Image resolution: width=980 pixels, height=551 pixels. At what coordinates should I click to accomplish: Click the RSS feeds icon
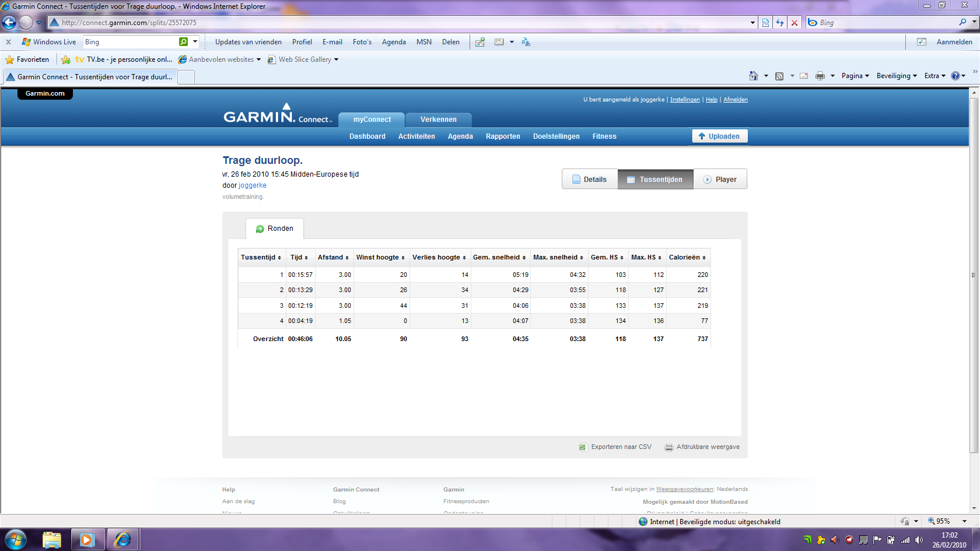[x=779, y=76]
